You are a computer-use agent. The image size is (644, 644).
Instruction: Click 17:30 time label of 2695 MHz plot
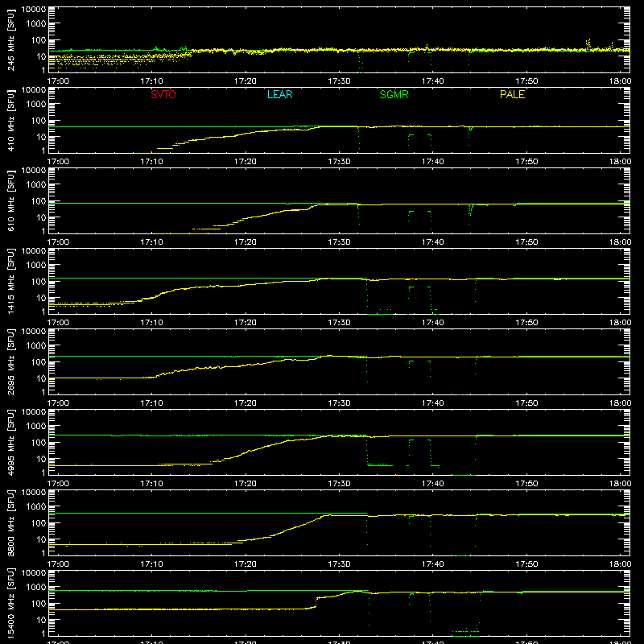pyautogui.click(x=339, y=403)
